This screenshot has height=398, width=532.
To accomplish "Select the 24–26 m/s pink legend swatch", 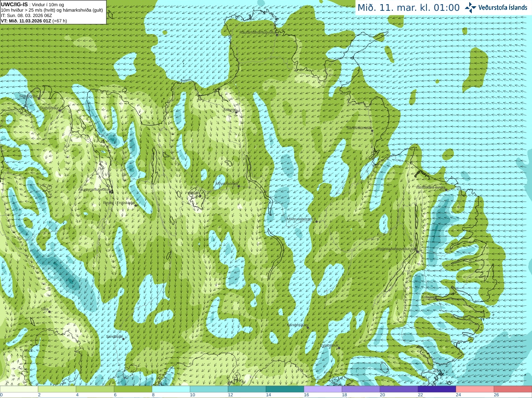I will pos(475,389).
